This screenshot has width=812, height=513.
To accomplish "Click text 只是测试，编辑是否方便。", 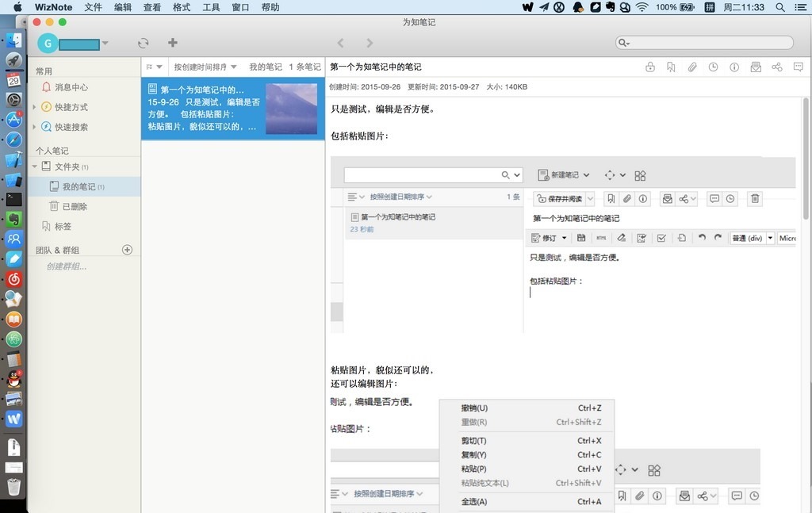I will [x=385, y=109].
